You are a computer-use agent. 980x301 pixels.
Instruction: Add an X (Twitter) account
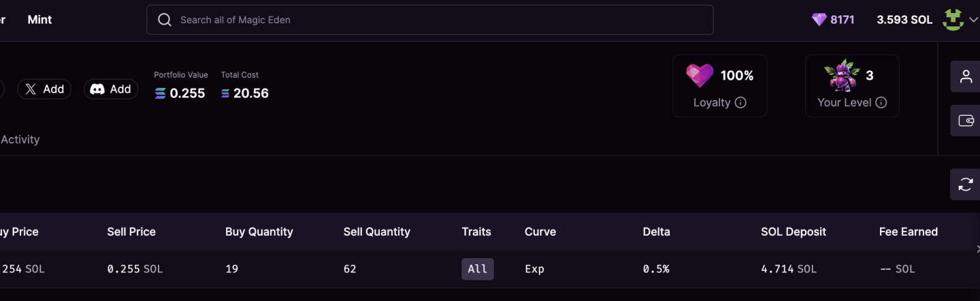pyautogui.click(x=44, y=89)
